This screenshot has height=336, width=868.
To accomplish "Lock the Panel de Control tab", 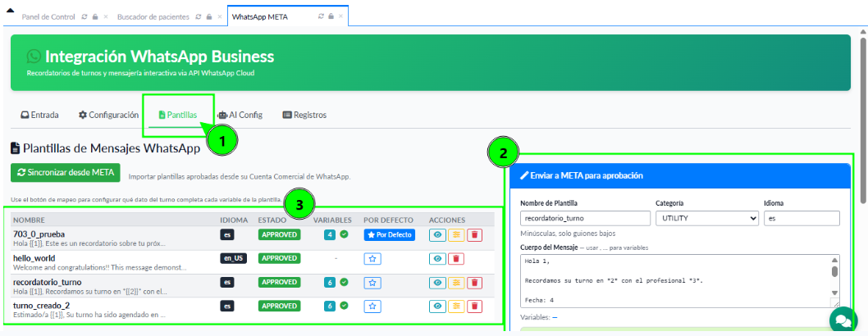I will tap(95, 16).
